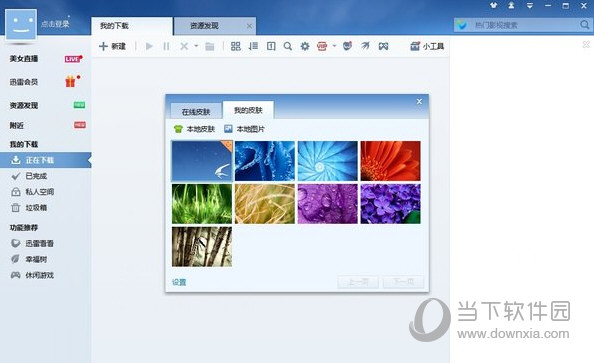594x363 pixels.
Task: Click the magnifier search tasks icon in toolbar
Action: 288,46
